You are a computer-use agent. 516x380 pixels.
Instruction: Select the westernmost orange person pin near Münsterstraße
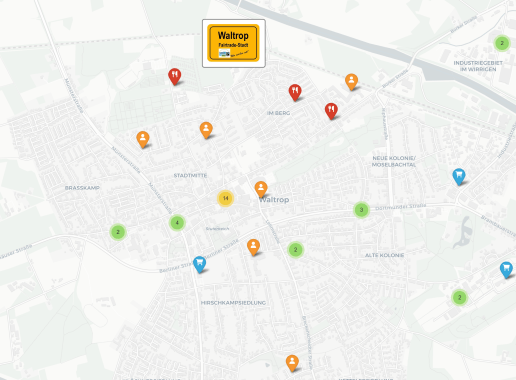[x=143, y=139]
